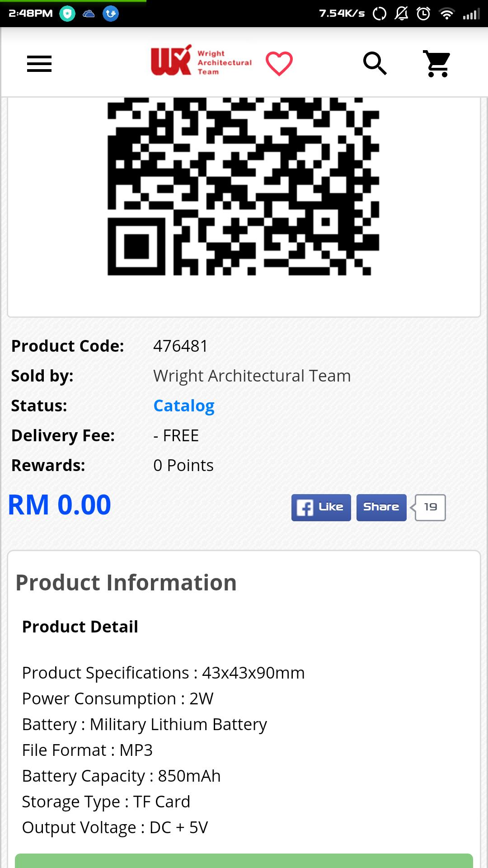Click the Facebook Share button
Viewport: 488px width, 868px height.
pyautogui.click(x=381, y=508)
